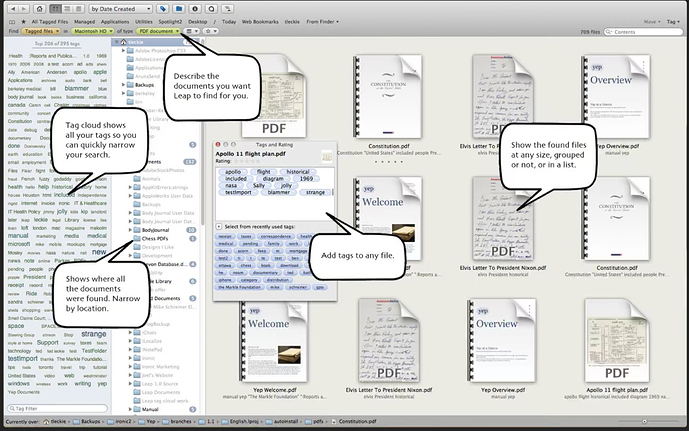This screenshot has height=431, width=689.
Task: Add recent tag 'receipt'
Action: pos(225,236)
